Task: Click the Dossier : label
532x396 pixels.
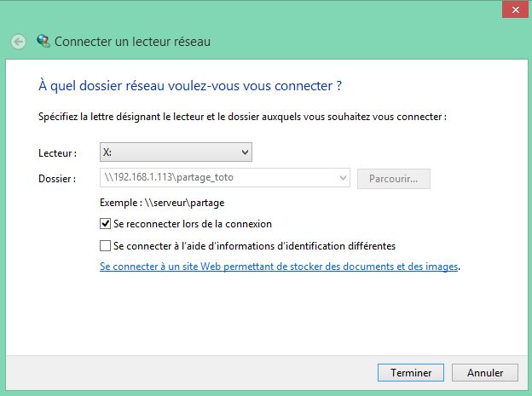Action: (57, 179)
